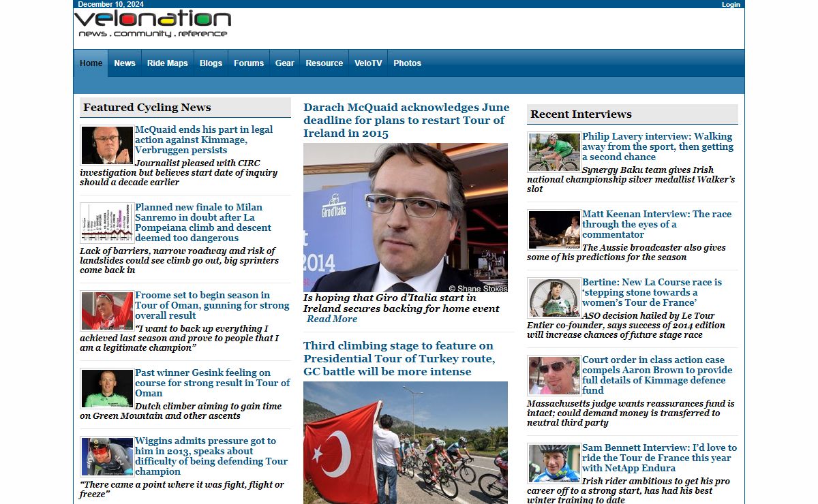Open Darach McQuaid Tour of Ireland headline

[406, 120]
